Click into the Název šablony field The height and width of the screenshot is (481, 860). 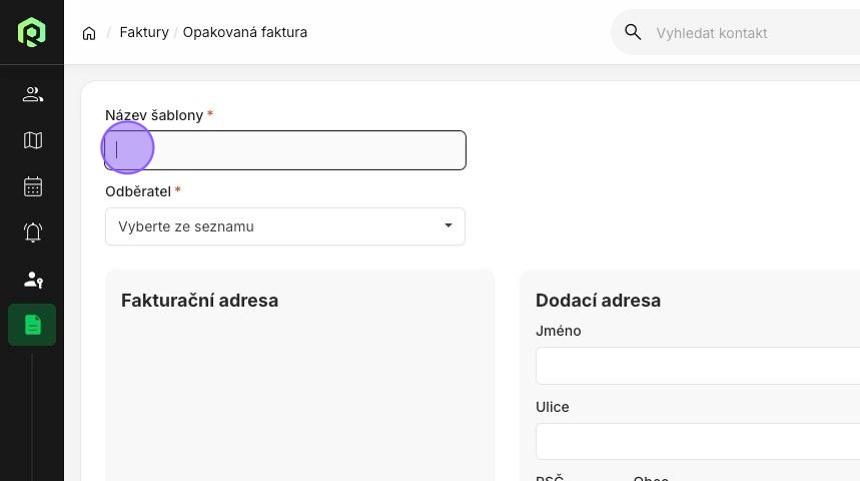285,150
